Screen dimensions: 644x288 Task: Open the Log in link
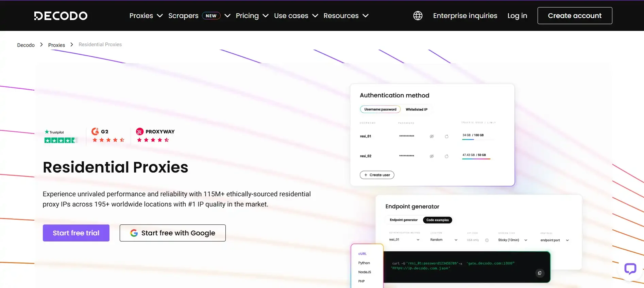517,16
